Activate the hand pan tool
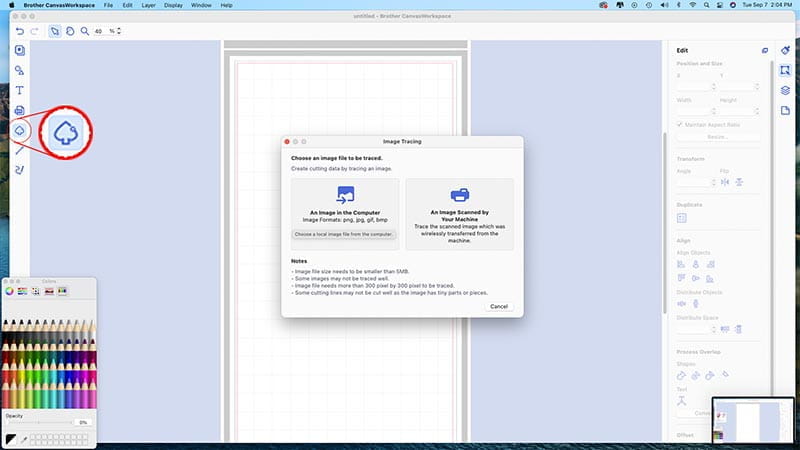 70,31
